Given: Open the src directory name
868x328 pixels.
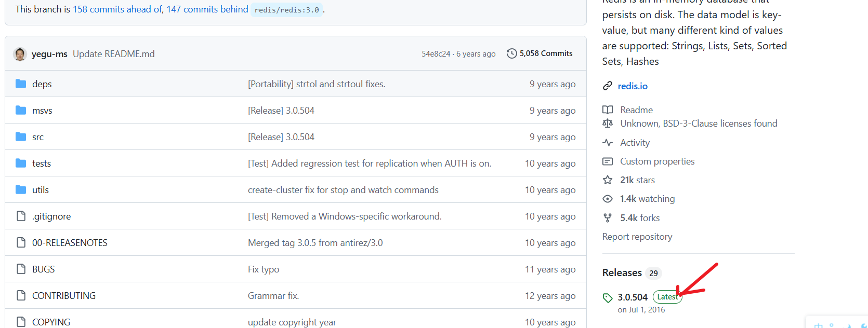Looking at the screenshot, I should coord(38,137).
